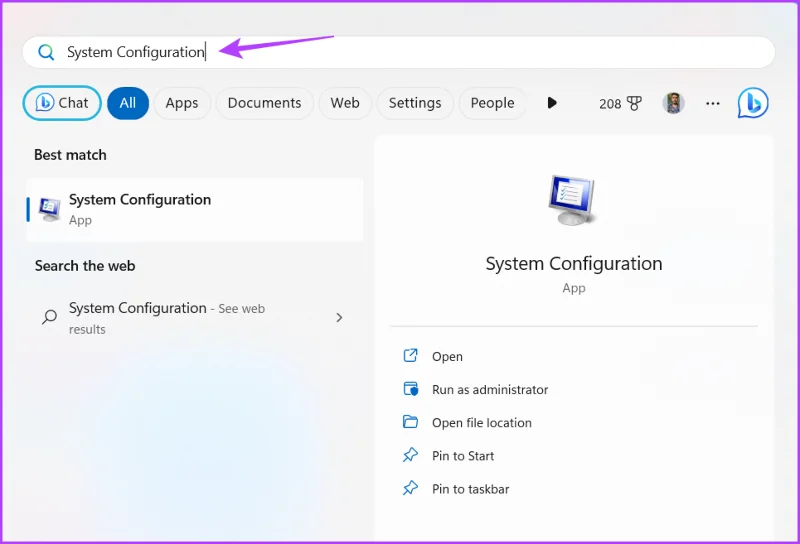This screenshot has width=800, height=544.
Task: Switch to the Apps filter tab
Action: pos(182,103)
